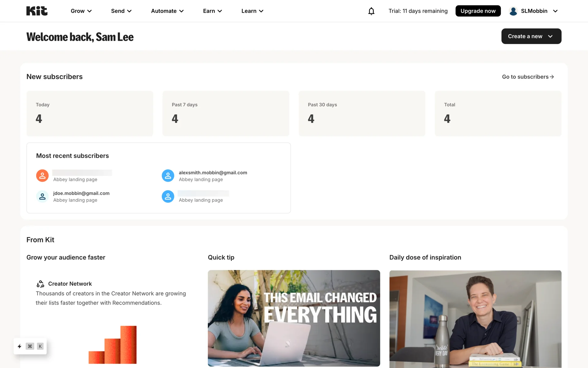Expand the Grow menu
Viewport: 588px width, 368px height.
pyautogui.click(x=81, y=11)
